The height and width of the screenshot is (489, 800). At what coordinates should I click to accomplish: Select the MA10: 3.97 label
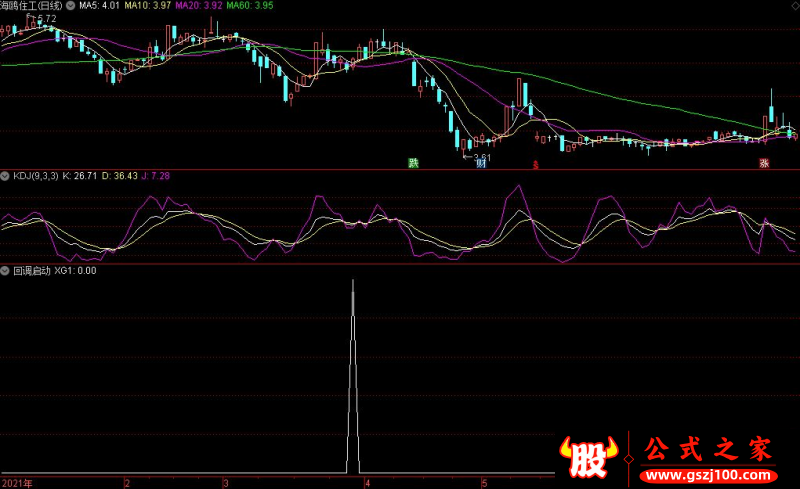click(x=147, y=6)
